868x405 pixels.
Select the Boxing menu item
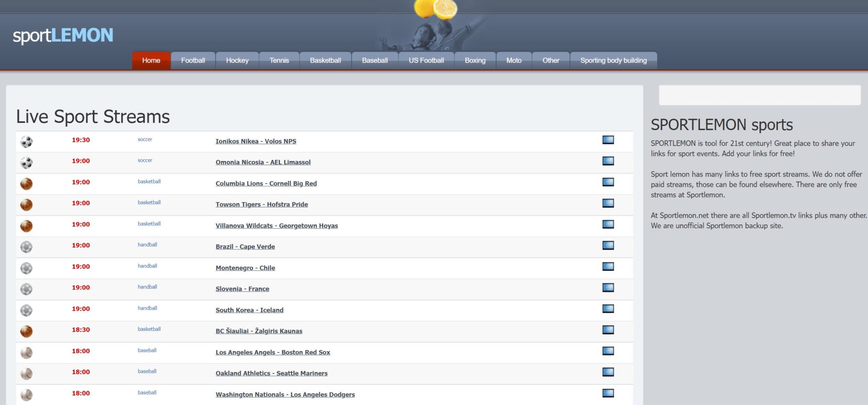pos(475,60)
